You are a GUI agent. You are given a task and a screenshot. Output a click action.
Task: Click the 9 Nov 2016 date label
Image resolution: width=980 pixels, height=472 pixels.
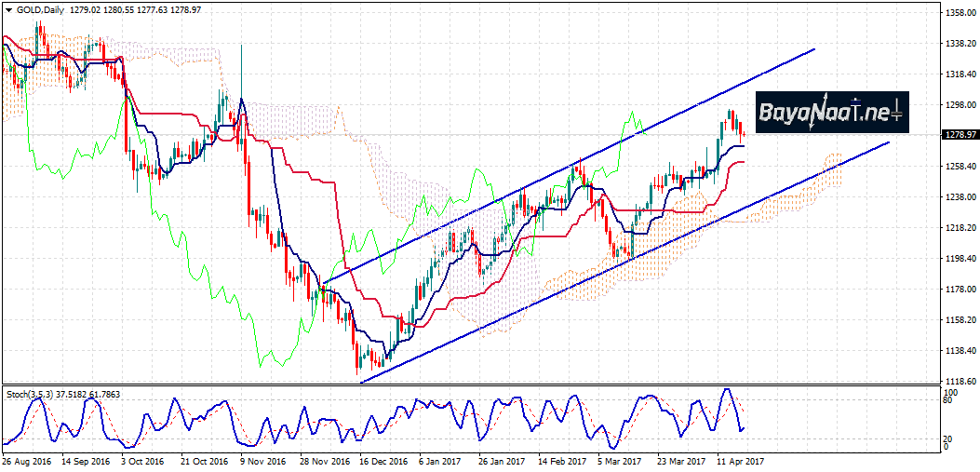[263, 461]
